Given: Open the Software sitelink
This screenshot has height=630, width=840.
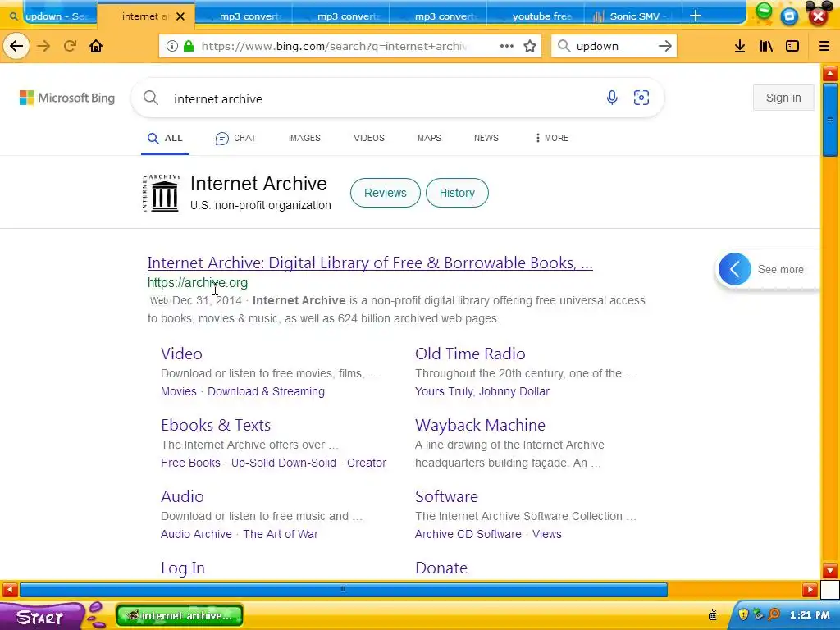Looking at the screenshot, I should tap(446, 496).
